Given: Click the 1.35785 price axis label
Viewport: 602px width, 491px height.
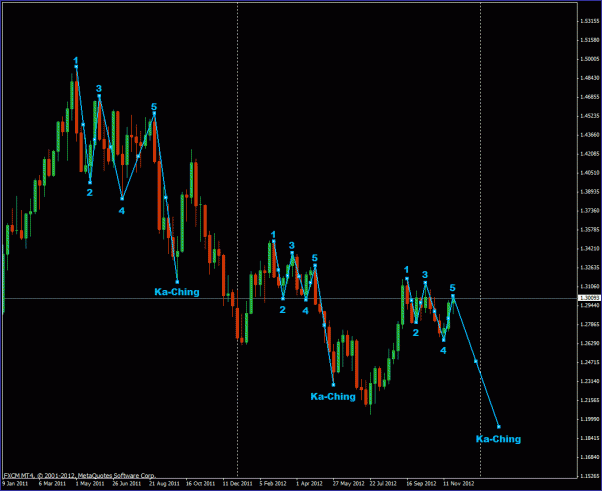Looking at the screenshot, I should [x=590, y=230].
